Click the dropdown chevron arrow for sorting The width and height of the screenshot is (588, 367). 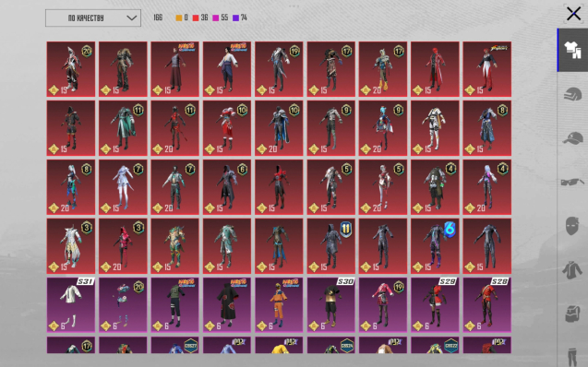pyautogui.click(x=132, y=18)
